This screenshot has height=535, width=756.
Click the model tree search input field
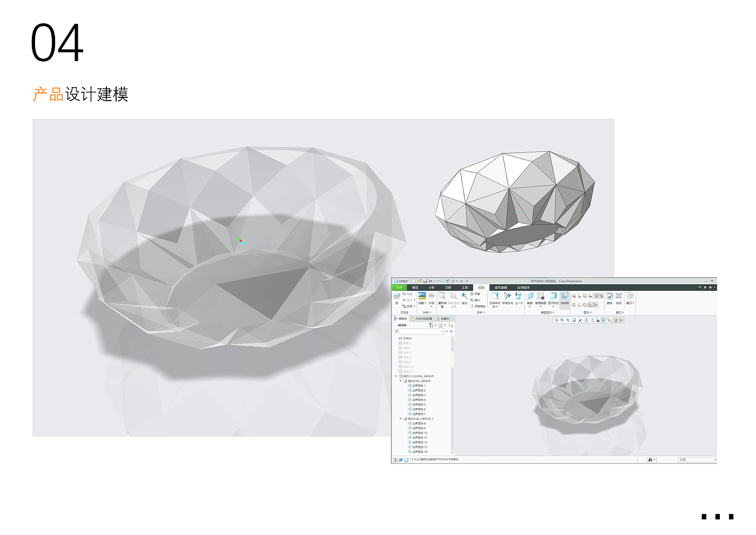[421, 331]
